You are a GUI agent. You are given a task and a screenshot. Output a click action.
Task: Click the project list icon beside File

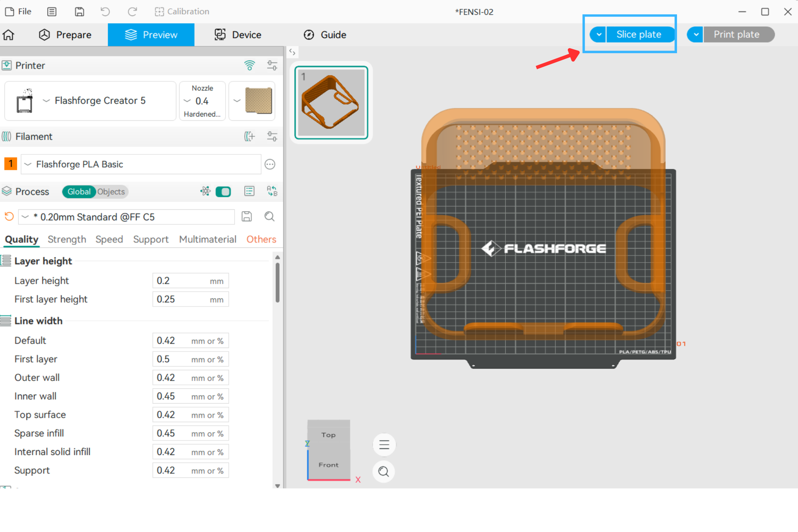[52, 12]
